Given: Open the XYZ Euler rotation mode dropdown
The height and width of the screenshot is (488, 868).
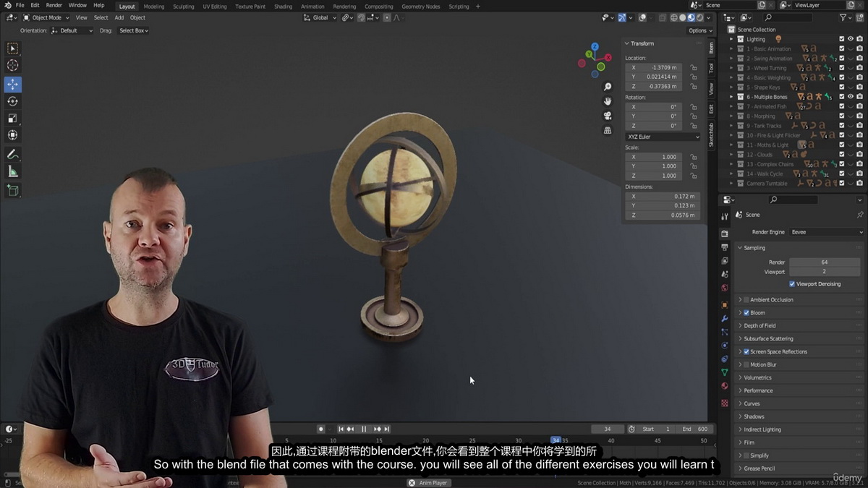Looking at the screenshot, I should coord(663,137).
